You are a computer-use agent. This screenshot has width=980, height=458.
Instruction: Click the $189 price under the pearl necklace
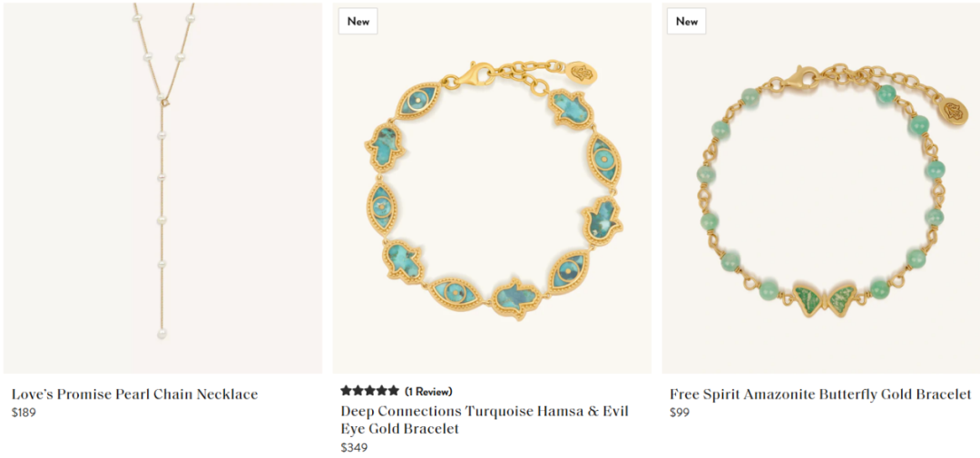[24, 413]
